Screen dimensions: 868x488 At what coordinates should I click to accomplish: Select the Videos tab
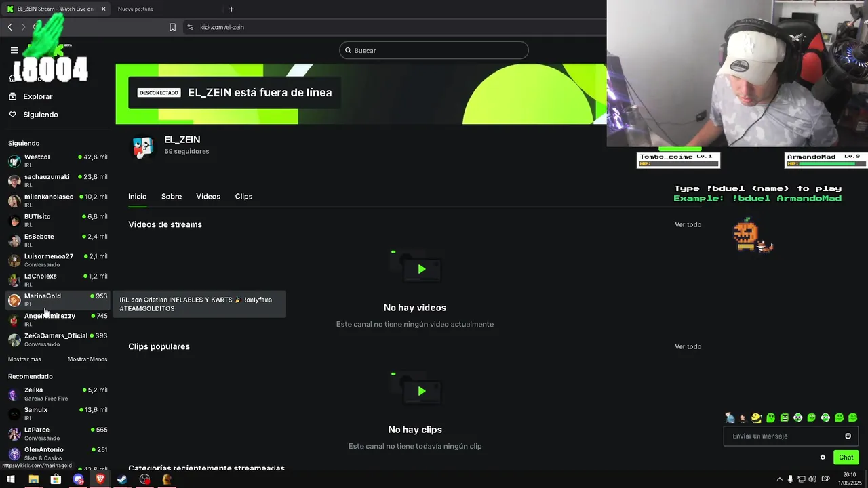[x=208, y=197]
